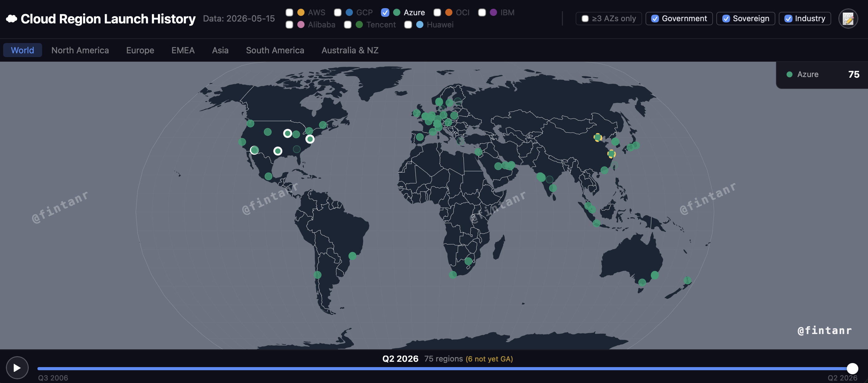Click the New Zealand Azure region marker
This screenshot has height=383, width=868.
[x=687, y=280]
